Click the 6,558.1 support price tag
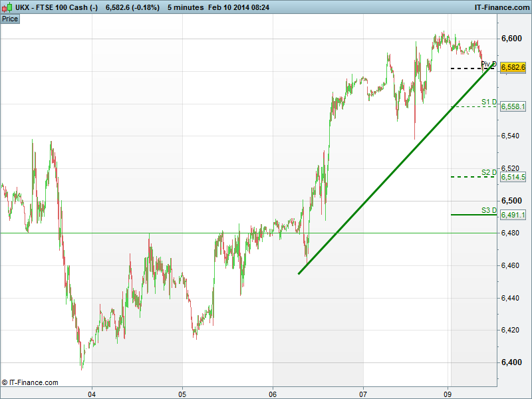The width and height of the screenshot is (532, 399). (513, 106)
